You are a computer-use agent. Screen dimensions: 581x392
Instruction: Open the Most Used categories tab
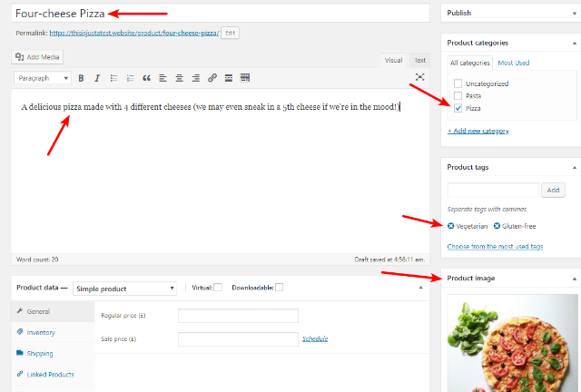coord(514,63)
